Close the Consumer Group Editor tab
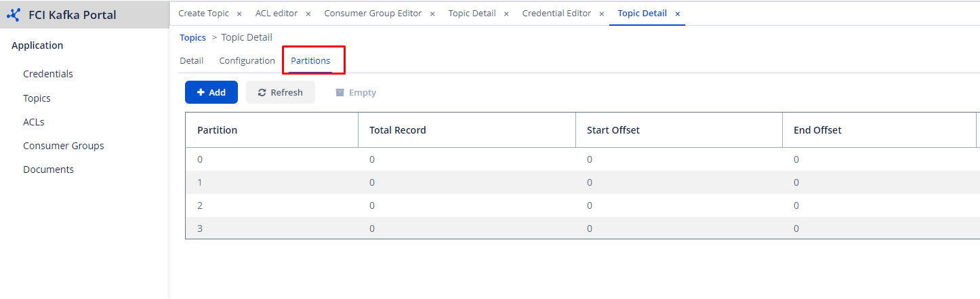This screenshot has height=299, width=980. (432, 14)
